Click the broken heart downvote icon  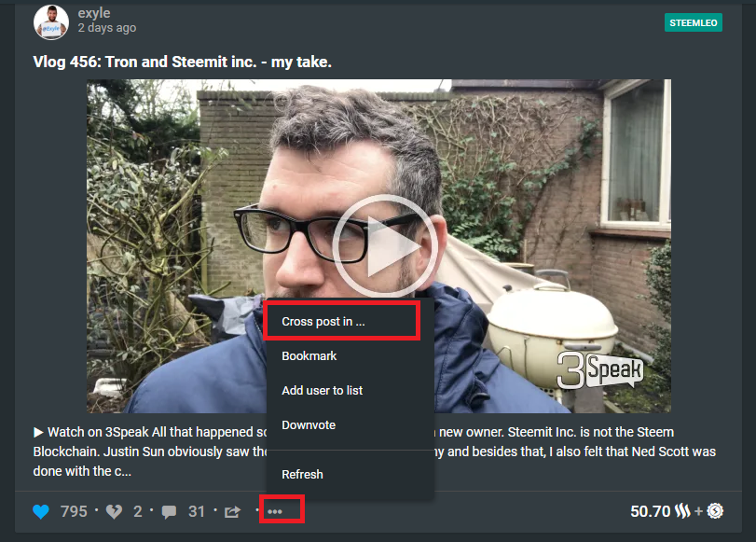(x=115, y=511)
